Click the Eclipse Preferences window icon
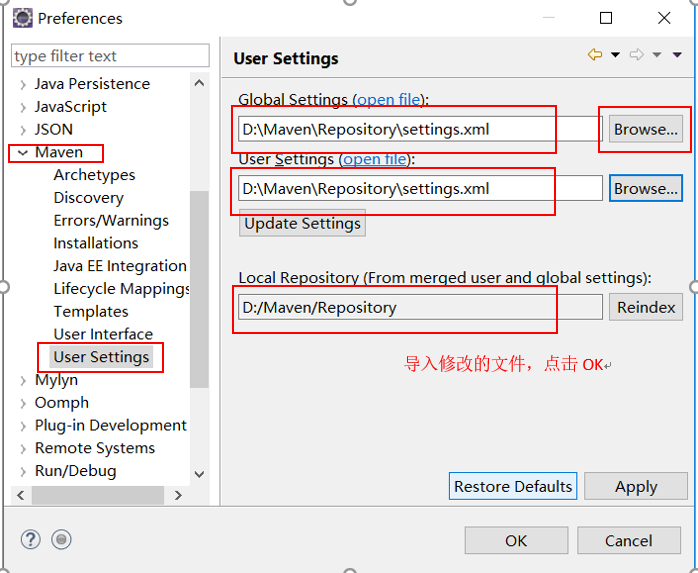Screen dimensions: 698x573 (x=23, y=18)
